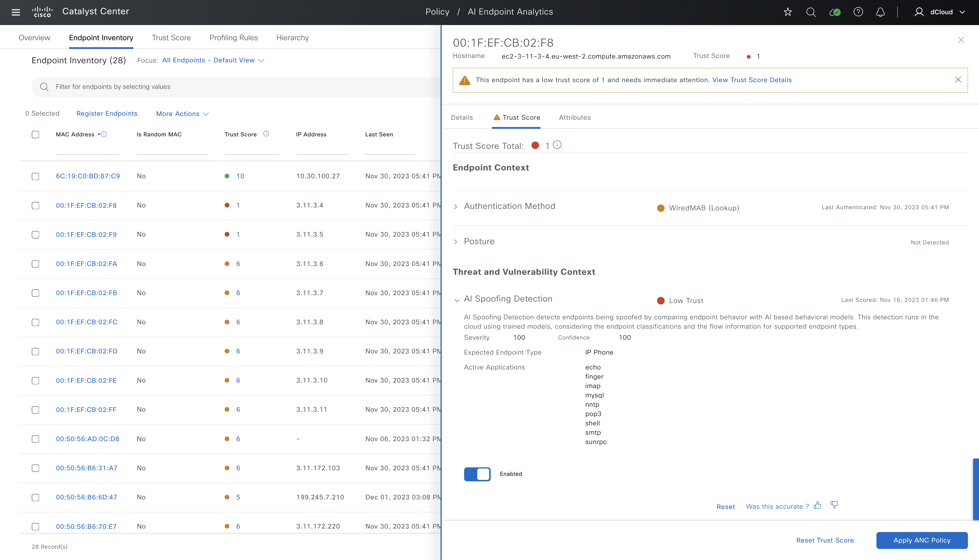Select checkbox for 00:1F:EF:CB:02:FA
Viewport: 979px width, 560px height.
pyautogui.click(x=35, y=264)
